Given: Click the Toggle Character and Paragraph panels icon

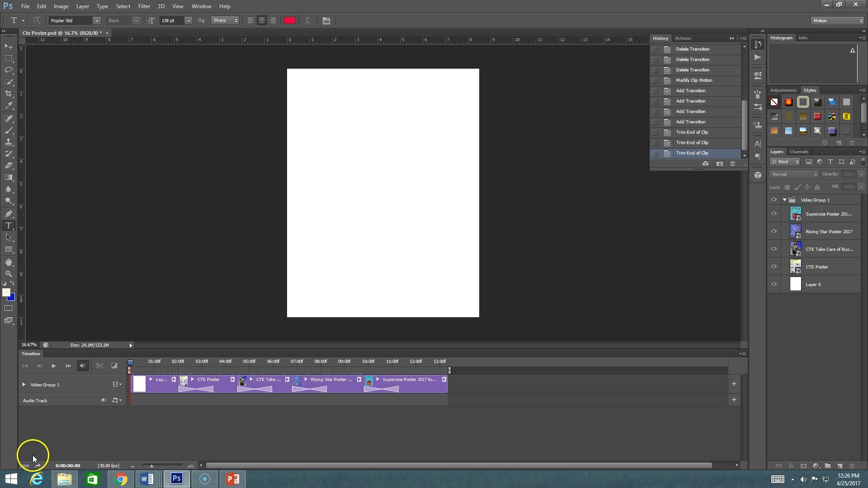Looking at the screenshot, I should 326,21.
